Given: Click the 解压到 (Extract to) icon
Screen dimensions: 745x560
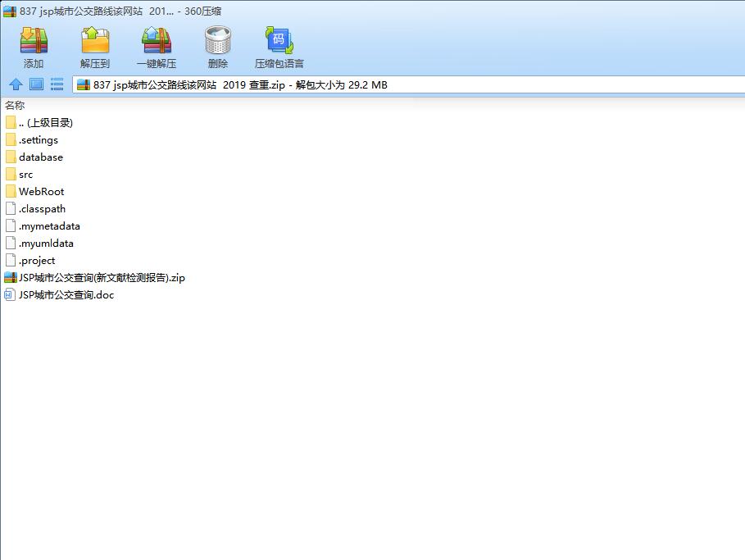Looking at the screenshot, I should tap(95, 40).
